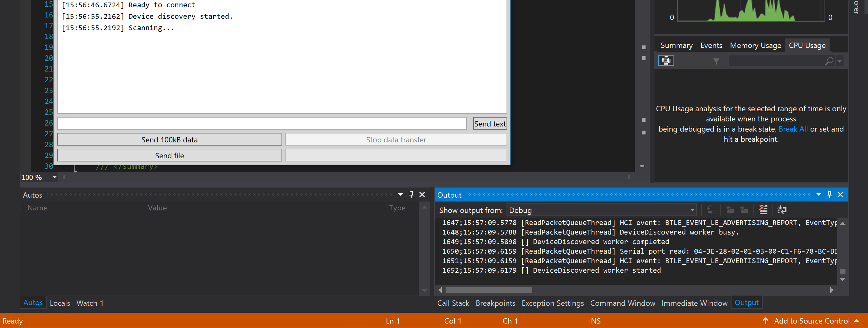Open the Command Window tab
Image resolution: width=868 pixels, height=328 pixels.
click(622, 303)
